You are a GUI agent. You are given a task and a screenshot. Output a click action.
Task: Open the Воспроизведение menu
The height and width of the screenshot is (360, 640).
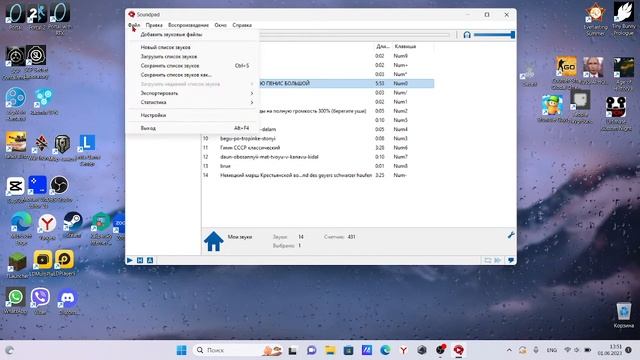click(x=188, y=25)
